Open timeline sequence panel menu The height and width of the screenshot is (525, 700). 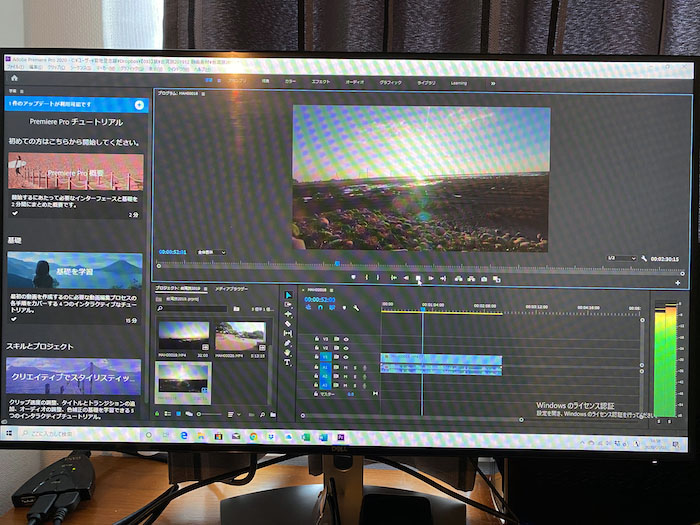pos(331,291)
